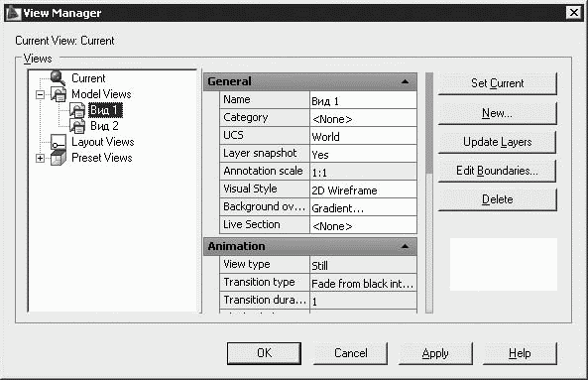Collapse the Model Views tree node
The height and width of the screenshot is (380, 588).
point(40,94)
